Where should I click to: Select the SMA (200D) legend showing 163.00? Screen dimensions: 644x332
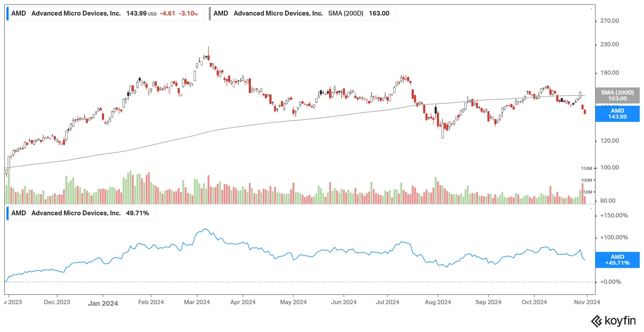303,13
